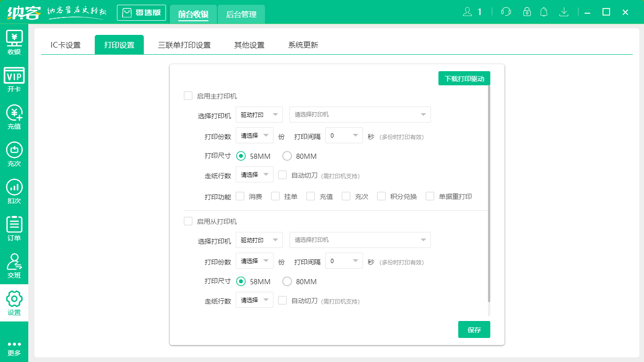
Task: Open secondary printer 走纸行数 dropdown
Action: [x=255, y=300]
